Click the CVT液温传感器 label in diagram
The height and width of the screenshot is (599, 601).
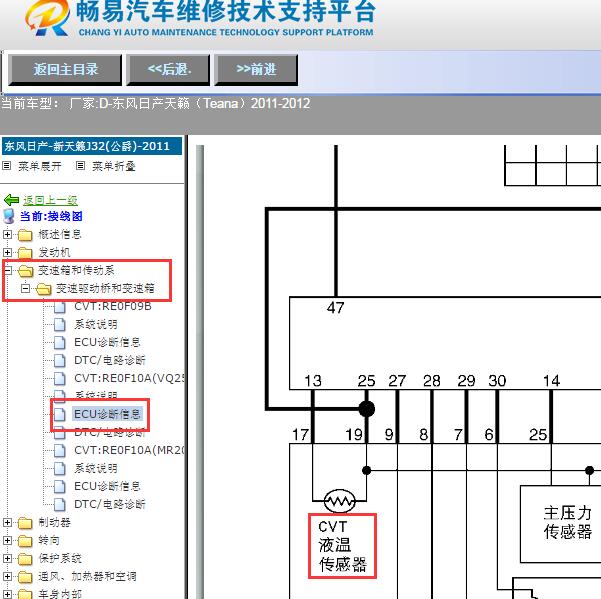(342, 546)
